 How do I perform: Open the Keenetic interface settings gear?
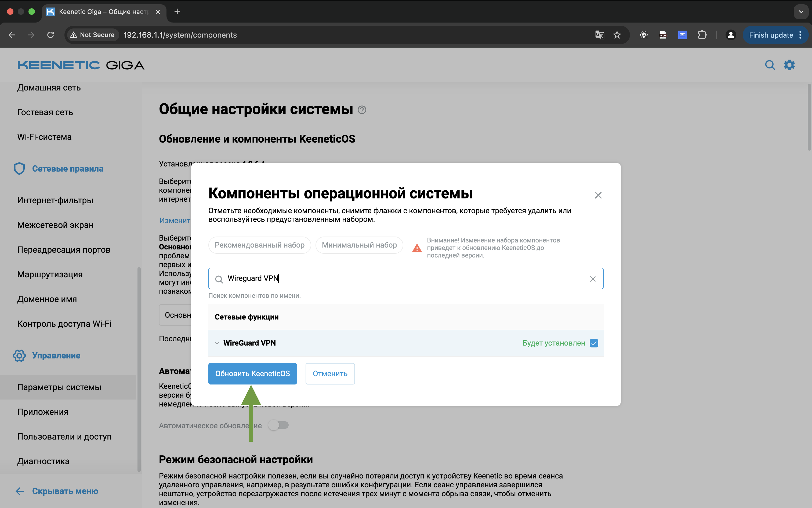[x=789, y=65]
